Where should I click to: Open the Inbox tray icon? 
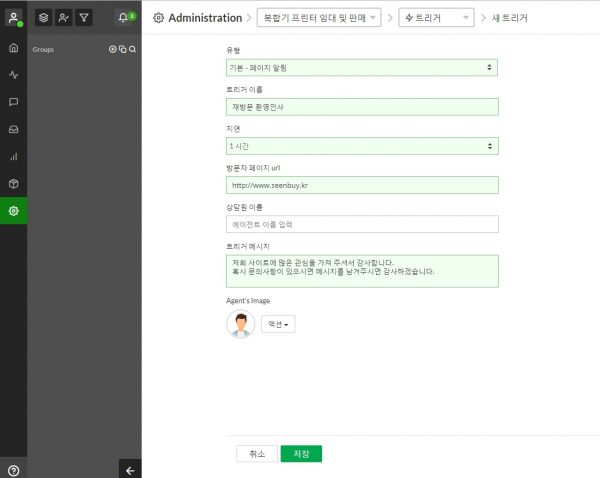14,129
